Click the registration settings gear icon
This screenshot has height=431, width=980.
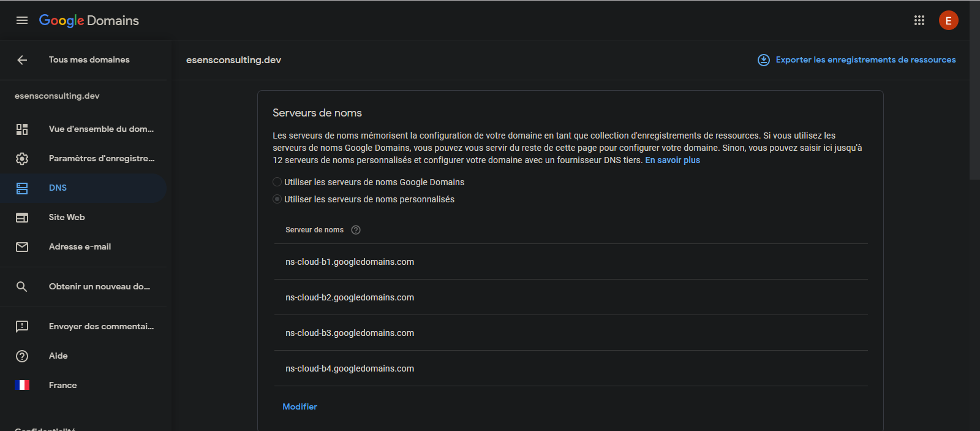22,158
